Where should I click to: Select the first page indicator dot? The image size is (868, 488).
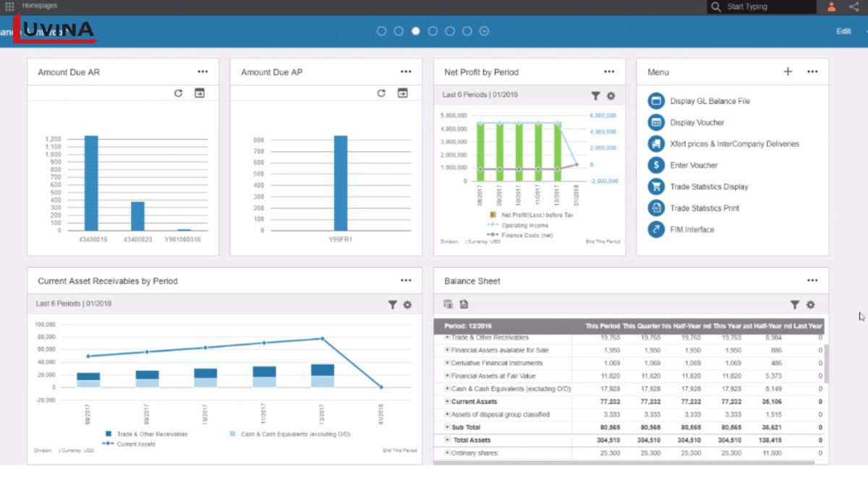point(381,31)
